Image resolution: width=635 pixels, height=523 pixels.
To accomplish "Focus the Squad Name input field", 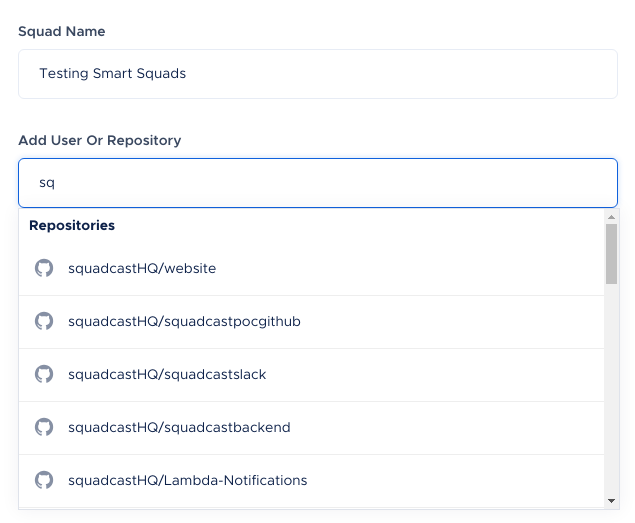I will pyautogui.click(x=318, y=74).
